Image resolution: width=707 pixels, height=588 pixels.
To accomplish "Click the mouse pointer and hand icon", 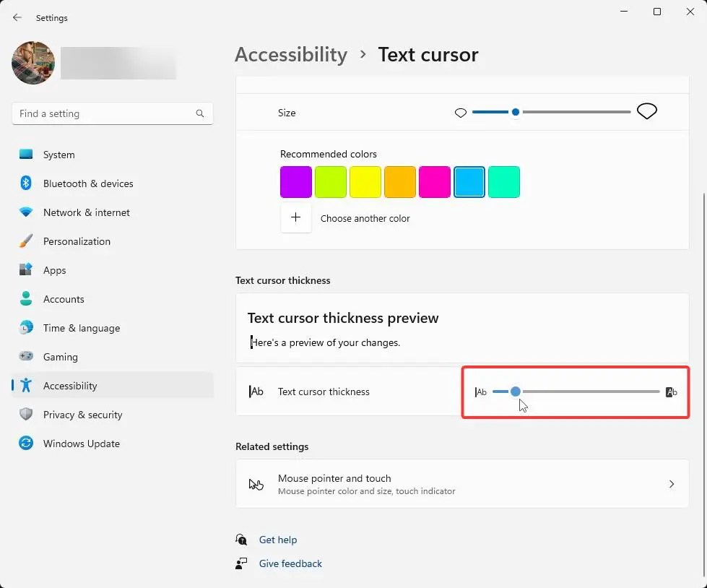I will [x=256, y=484].
